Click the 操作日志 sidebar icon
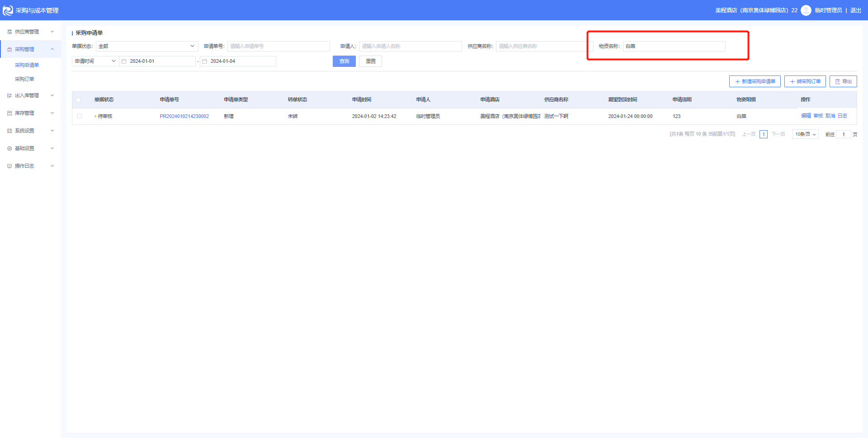The height and width of the screenshot is (438, 868). pos(9,166)
